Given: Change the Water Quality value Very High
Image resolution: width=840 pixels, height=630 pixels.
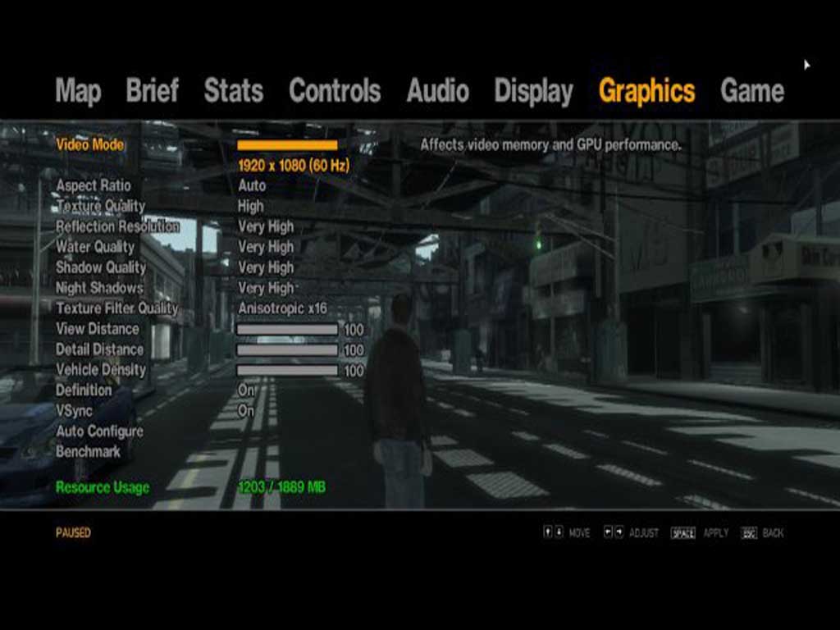Looking at the screenshot, I should (266, 247).
